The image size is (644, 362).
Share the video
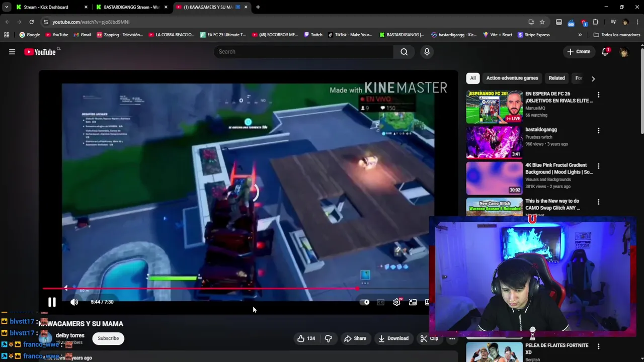click(355, 338)
